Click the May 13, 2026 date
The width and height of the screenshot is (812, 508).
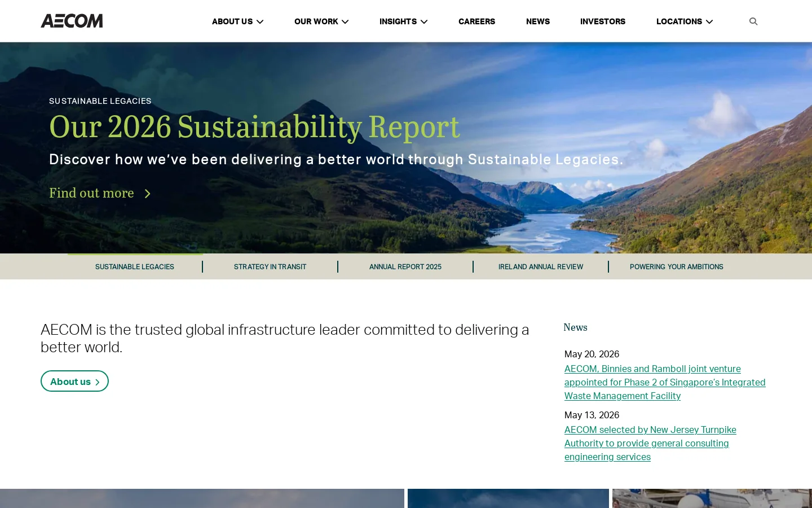pyautogui.click(x=592, y=415)
